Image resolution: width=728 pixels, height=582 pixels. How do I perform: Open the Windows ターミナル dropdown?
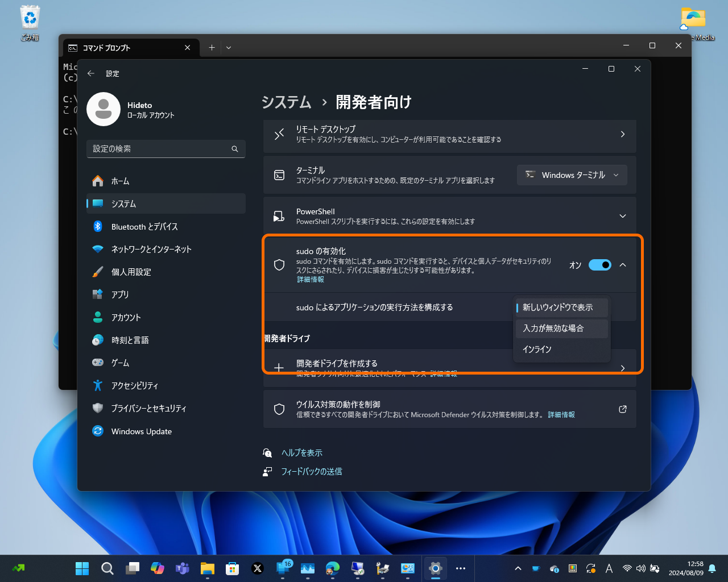(572, 175)
